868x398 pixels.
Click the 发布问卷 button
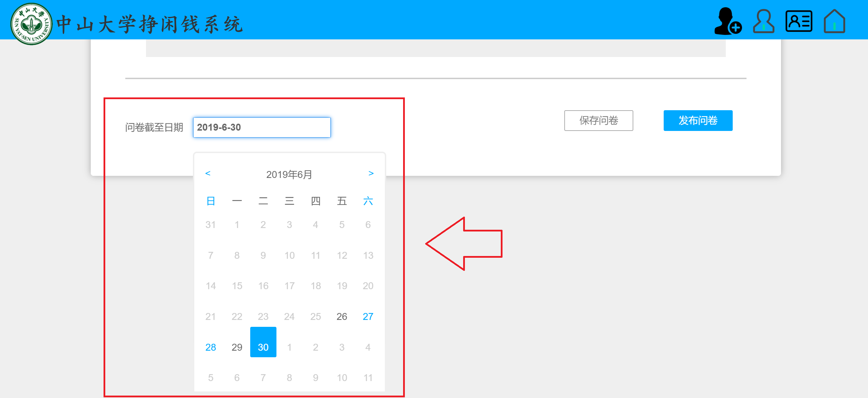tap(698, 121)
